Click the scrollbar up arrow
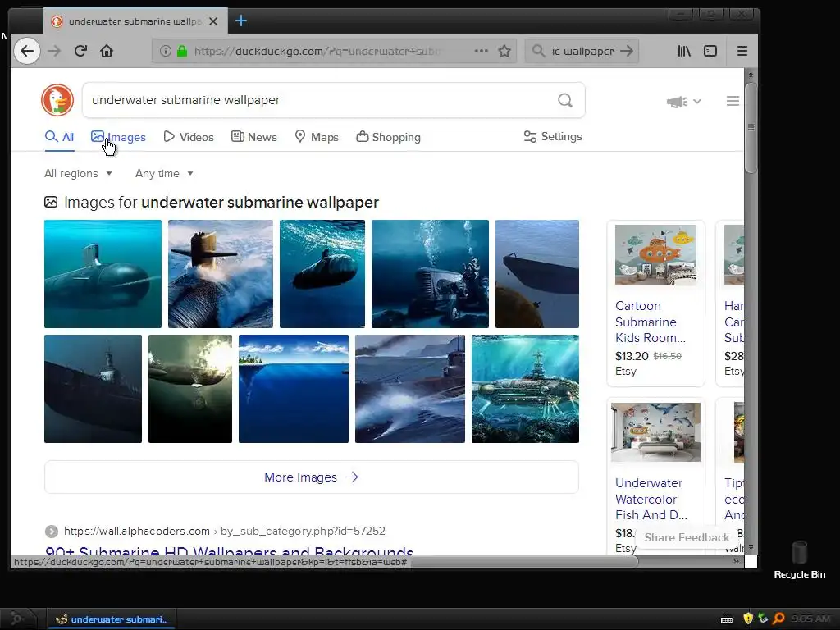Screen dimensions: 840x630 [751, 75]
